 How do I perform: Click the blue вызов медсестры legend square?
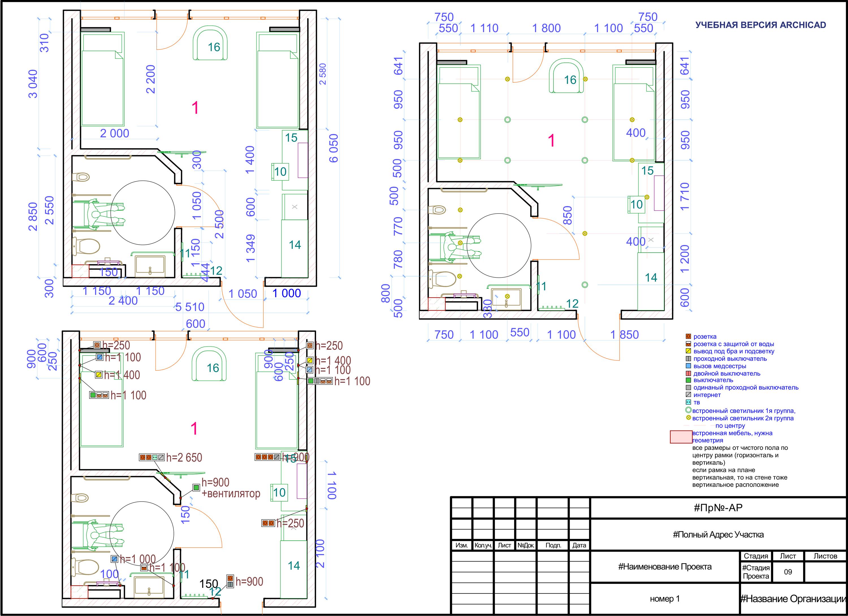coord(688,366)
